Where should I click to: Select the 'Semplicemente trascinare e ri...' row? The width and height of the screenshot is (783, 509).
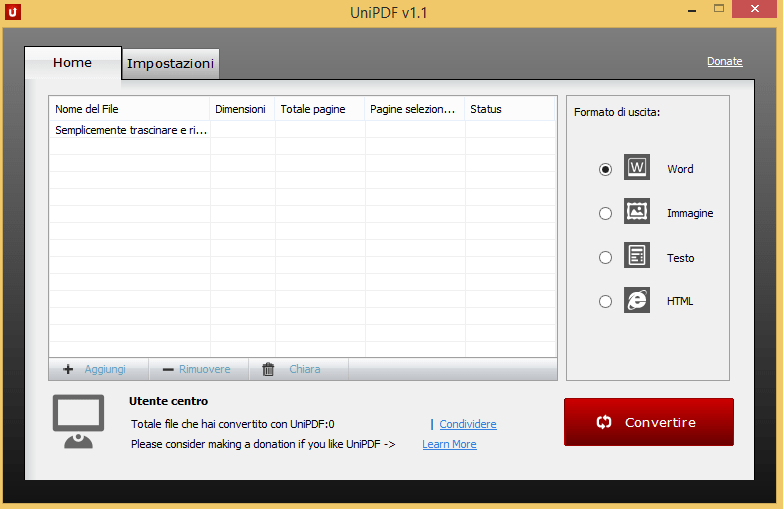(x=303, y=130)
